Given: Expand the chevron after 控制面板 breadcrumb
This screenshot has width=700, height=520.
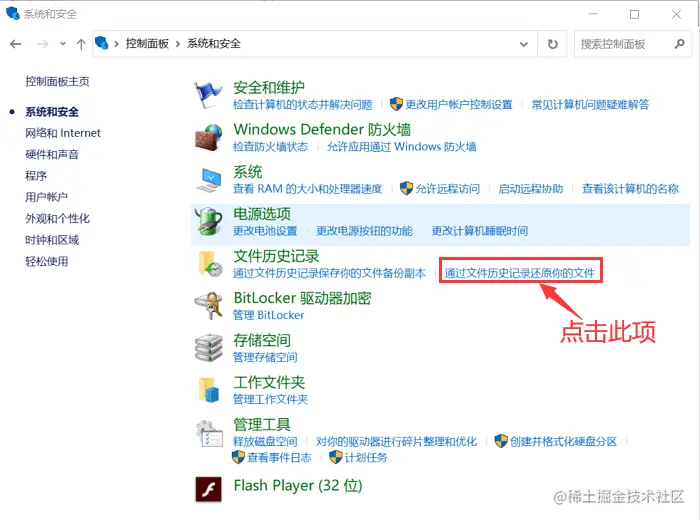Looking at the screenshot, I should tap(178, 44).
